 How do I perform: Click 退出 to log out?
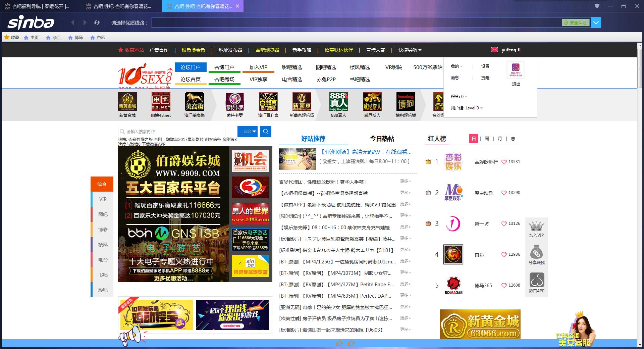516,84
